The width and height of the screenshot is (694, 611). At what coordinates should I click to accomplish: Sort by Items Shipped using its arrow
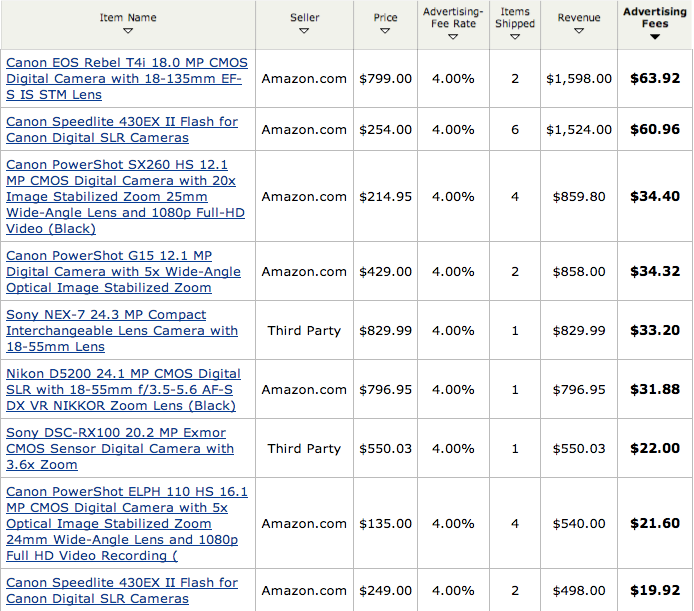tap(514, 37)
